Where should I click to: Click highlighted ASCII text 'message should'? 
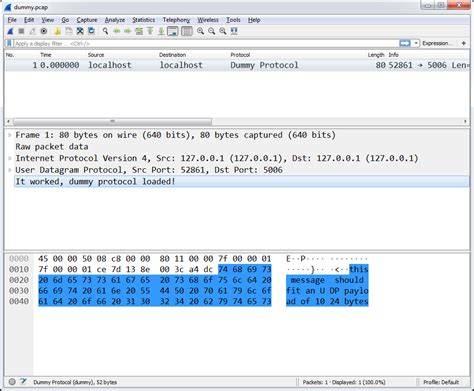327,280
